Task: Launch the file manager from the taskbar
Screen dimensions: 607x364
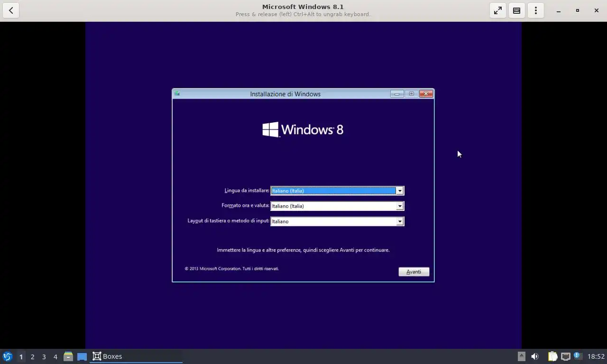Action: coord(68,356)
